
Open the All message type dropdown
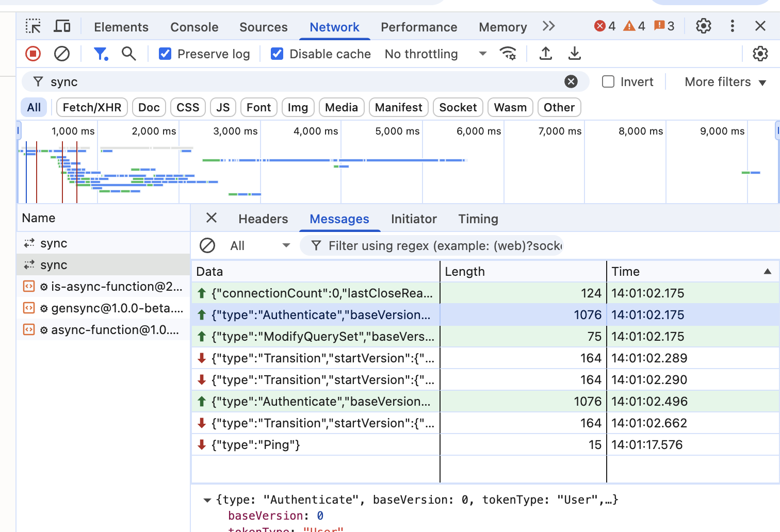tap(259, 246)
